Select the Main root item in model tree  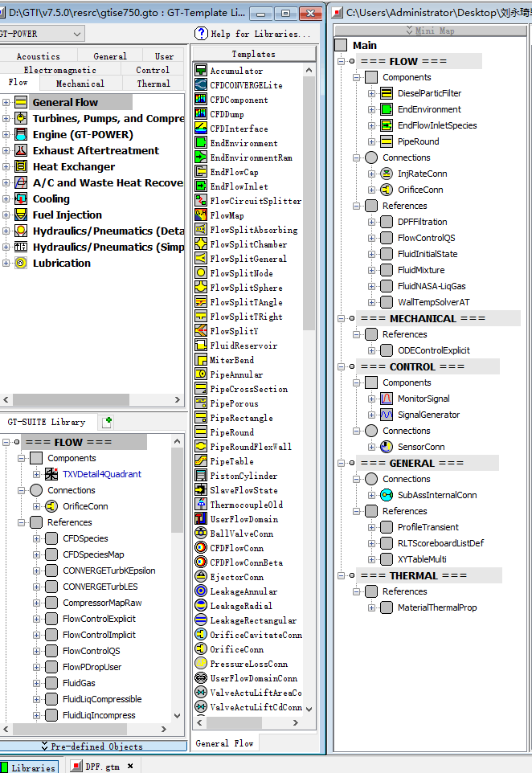point(364,45)
